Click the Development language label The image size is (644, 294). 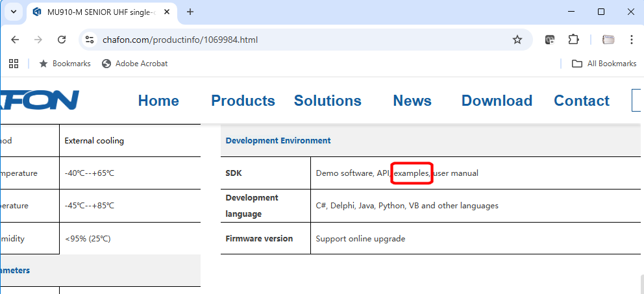pyautogui.click(x=252, y=206)
